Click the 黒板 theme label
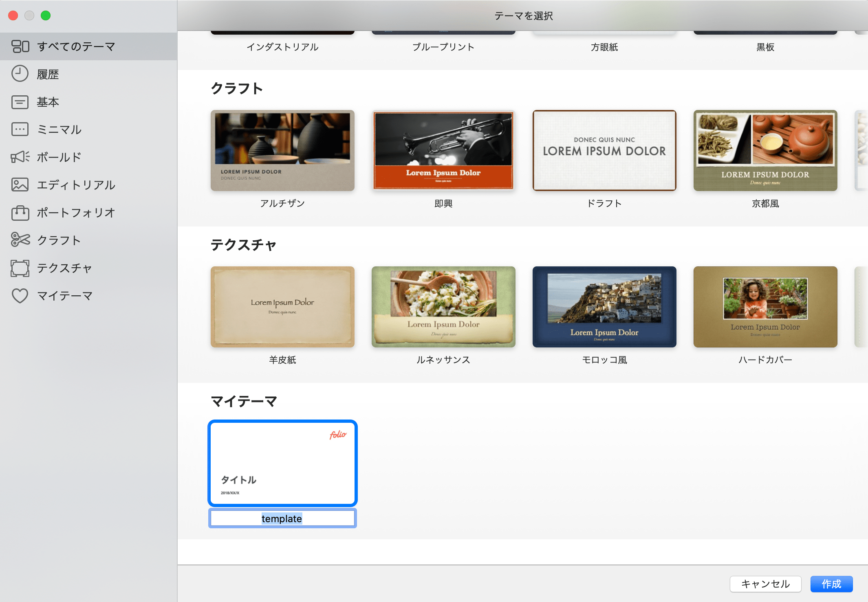Image resolution: width=868 pixels, height=602 pixels. coord(765,47)
